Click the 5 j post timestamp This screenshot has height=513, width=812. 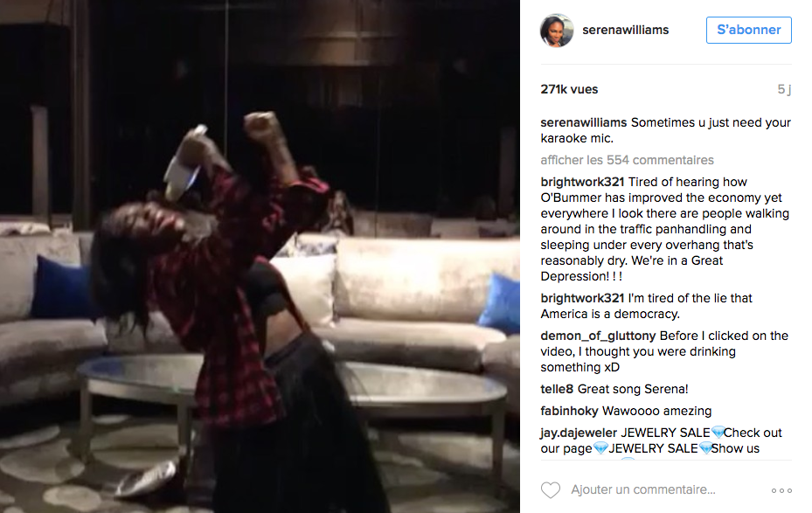784,89
